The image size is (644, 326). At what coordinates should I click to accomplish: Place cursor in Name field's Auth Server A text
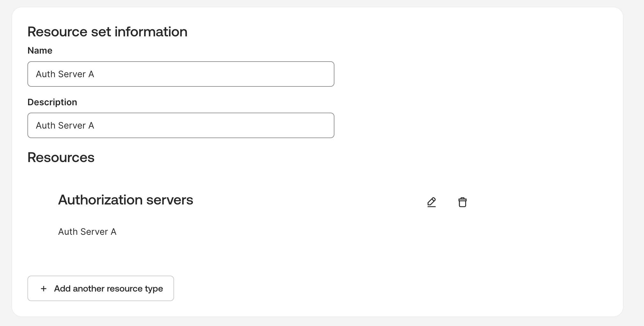pos(65,74)
